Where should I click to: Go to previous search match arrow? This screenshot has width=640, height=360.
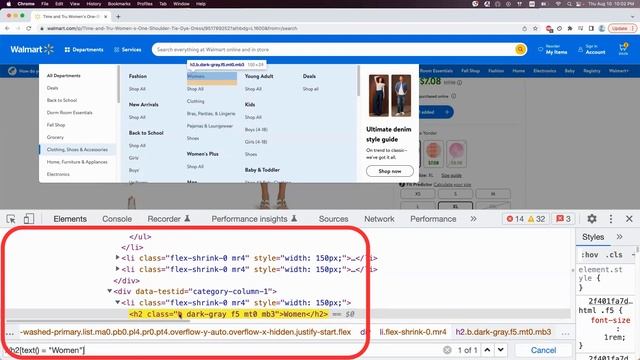tap(487, 350)
